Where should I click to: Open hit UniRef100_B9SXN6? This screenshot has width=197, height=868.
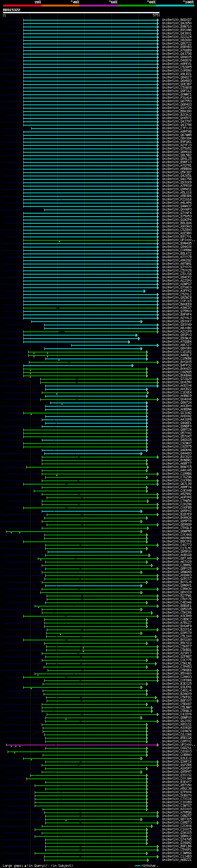[x=177, y=30]
